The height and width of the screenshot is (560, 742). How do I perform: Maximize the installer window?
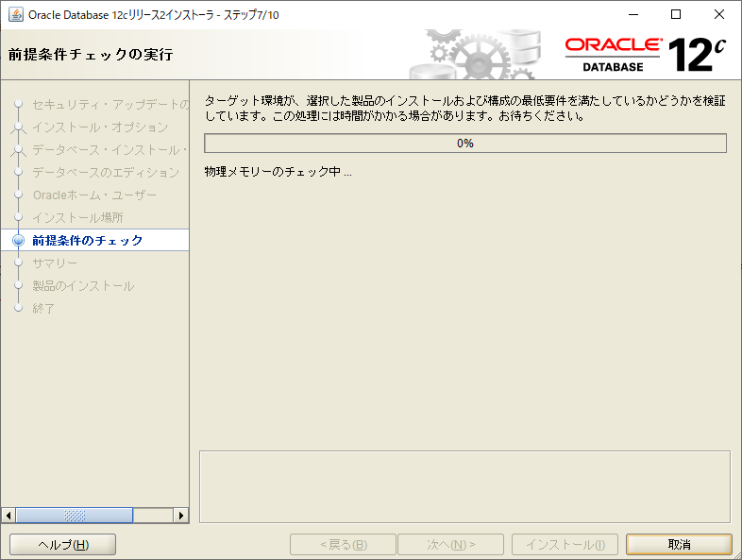coord(676,14)
